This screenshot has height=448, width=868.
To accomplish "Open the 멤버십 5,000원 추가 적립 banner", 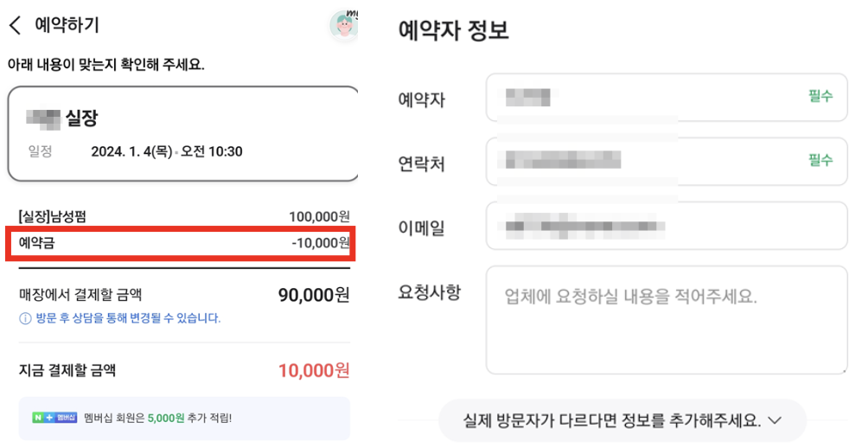I will (184, 419).
